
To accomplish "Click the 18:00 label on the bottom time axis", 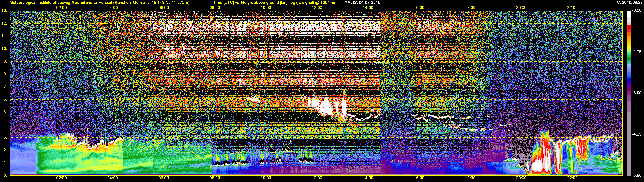I will coord(470,178).
